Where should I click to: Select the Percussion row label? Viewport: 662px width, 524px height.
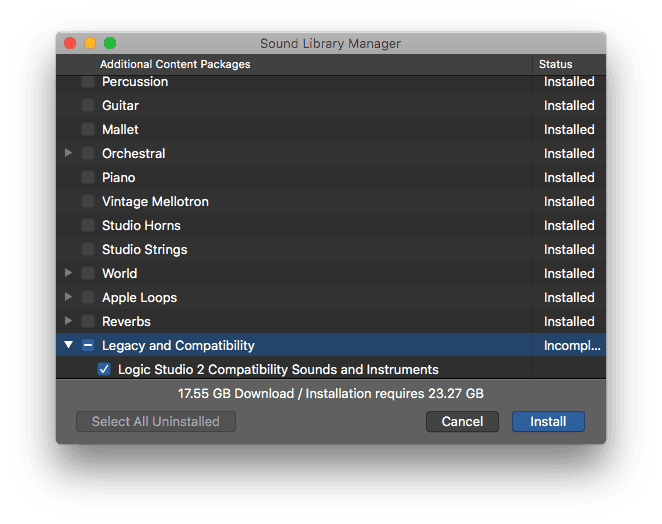tap(135, 81)
